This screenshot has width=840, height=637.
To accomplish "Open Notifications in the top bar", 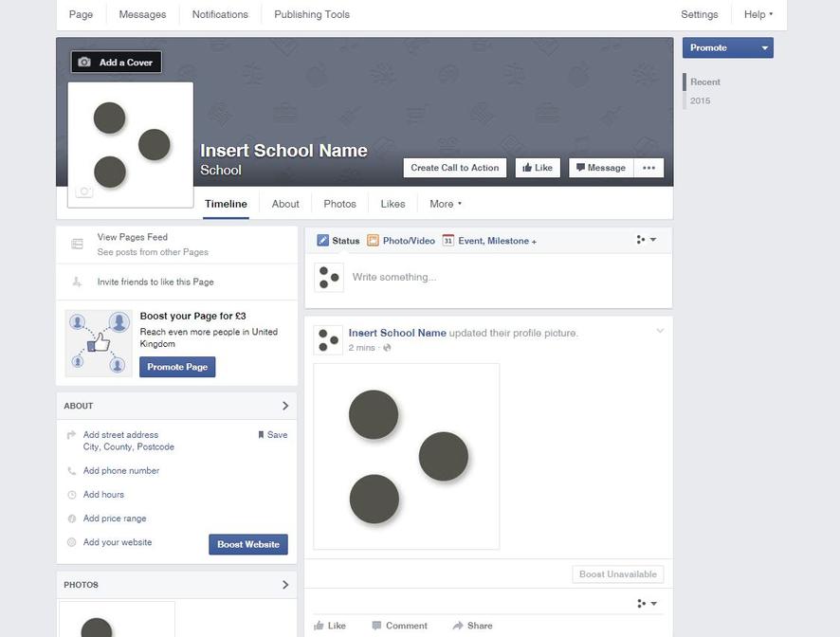I will [x=220, y=14].
